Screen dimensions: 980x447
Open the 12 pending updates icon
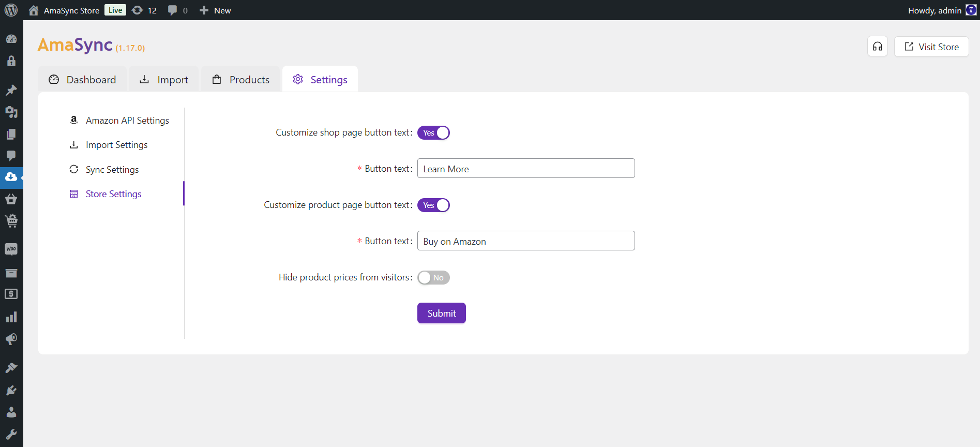tap(138, 10)
